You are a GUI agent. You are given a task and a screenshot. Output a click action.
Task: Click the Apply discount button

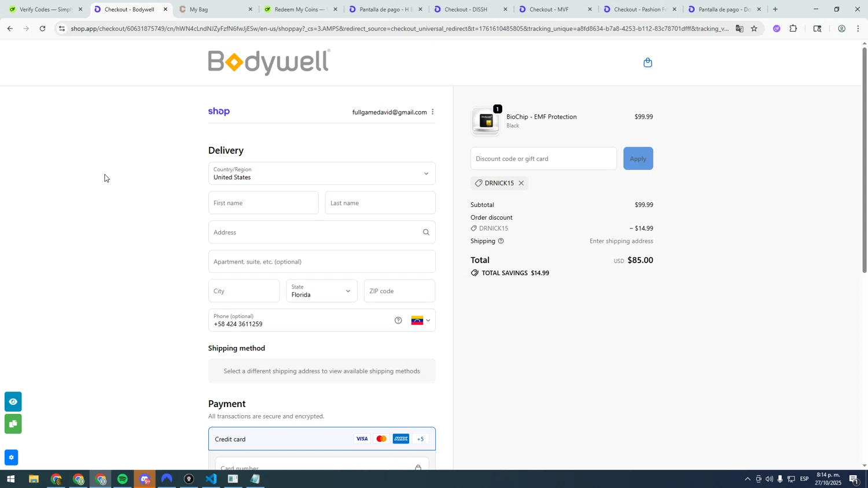[638, 158]
